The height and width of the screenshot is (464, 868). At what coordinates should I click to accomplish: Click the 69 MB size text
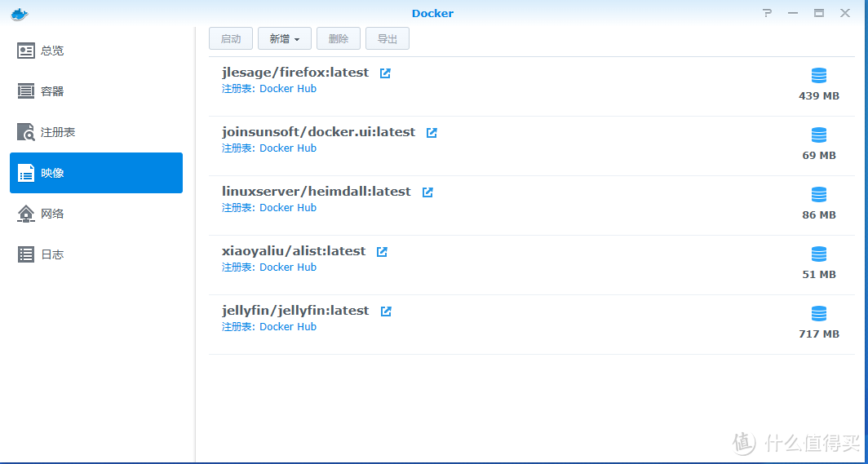819,156
